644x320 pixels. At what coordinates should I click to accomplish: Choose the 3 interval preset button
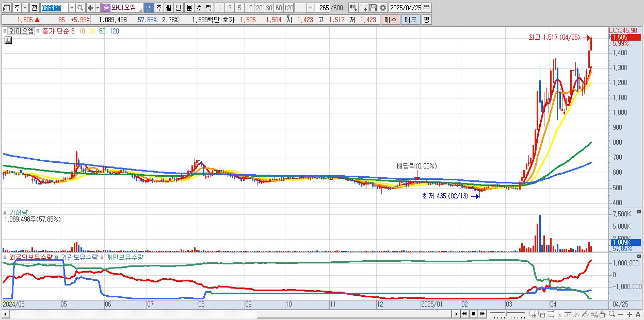click(230, 8)
